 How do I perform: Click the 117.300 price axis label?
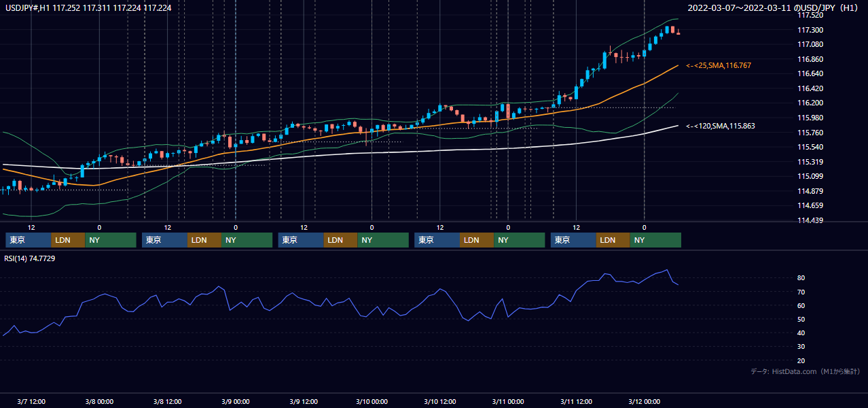click(x=810, y=30)
